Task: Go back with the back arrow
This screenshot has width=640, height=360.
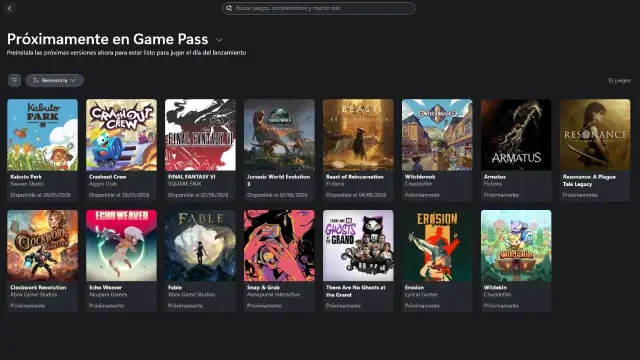Action: (x=10, y=8)
